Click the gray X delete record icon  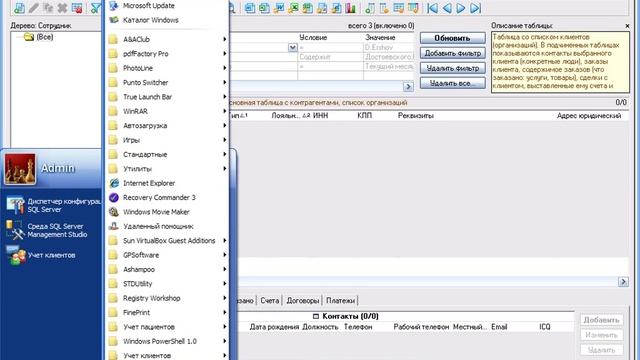pyautogui.click(x=62, y=8)
